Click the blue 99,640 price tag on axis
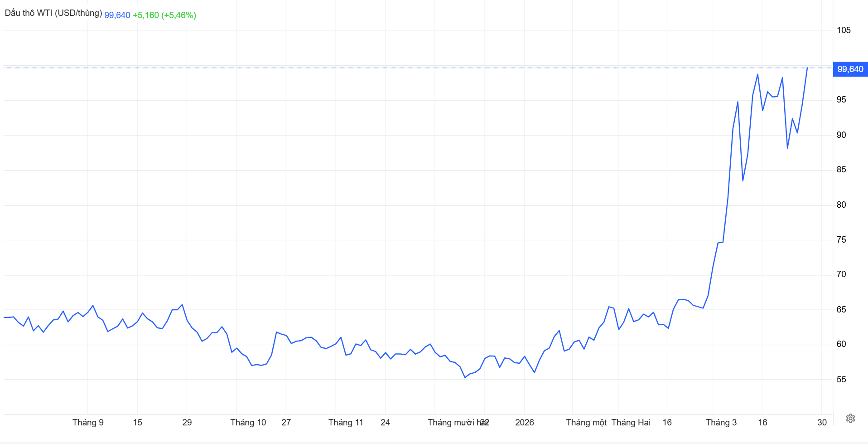Viewport: 868px width, 444px height. 850,69
